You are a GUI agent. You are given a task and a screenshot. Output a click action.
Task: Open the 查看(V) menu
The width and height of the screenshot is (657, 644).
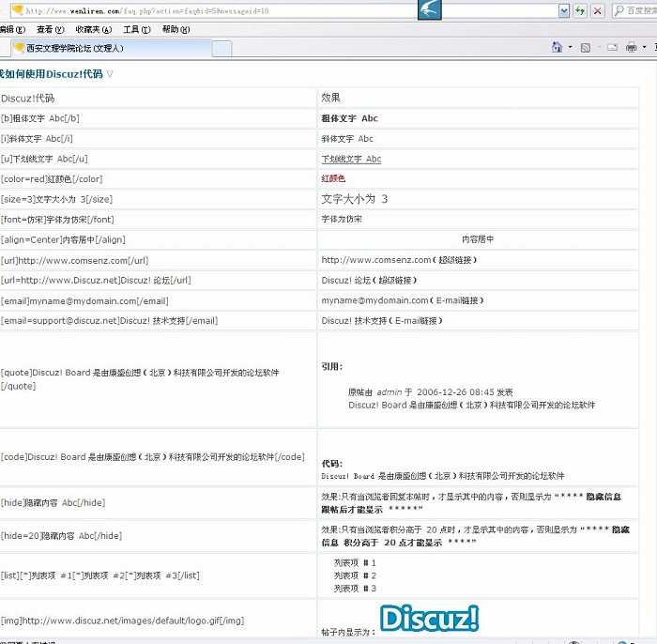(x=51, y=29)
